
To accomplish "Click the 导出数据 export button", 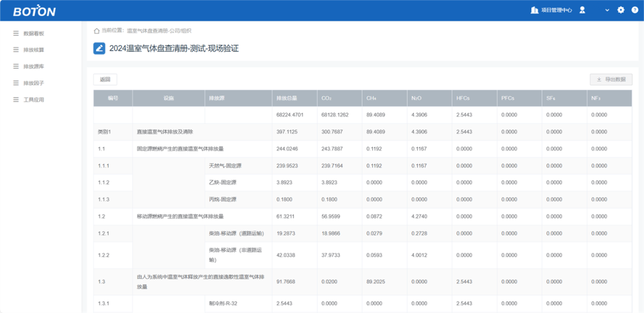I will click(611, 79).
